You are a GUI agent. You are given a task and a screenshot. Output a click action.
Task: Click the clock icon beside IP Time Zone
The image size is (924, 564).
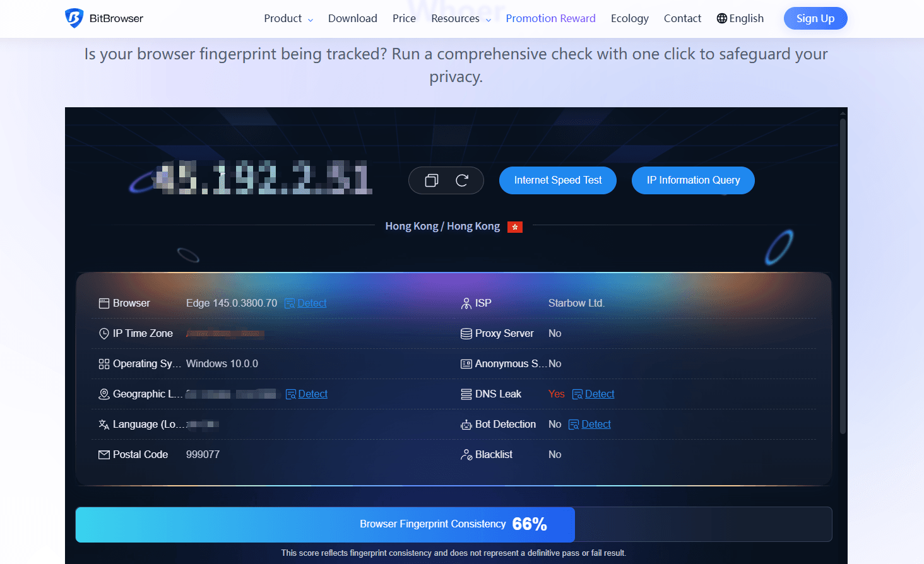(x=104, y=333)
